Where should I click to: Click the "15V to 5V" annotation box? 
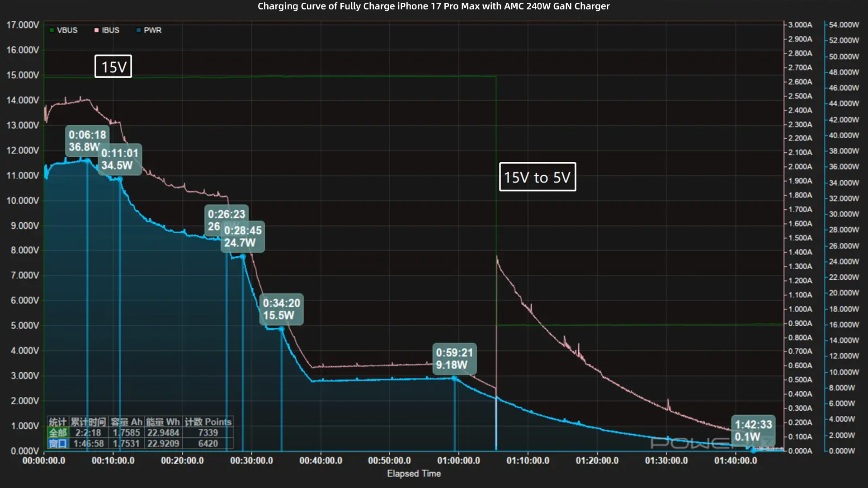(537, 177)
